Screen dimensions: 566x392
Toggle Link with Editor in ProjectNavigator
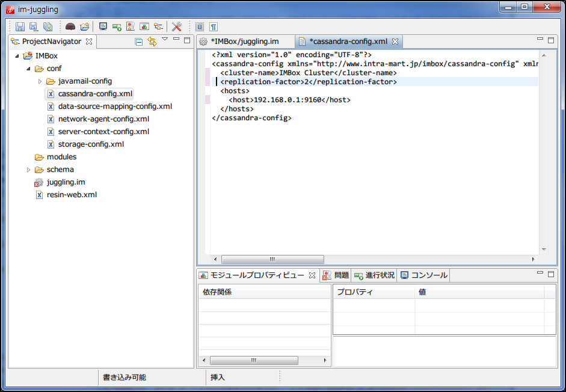point(152,41)
